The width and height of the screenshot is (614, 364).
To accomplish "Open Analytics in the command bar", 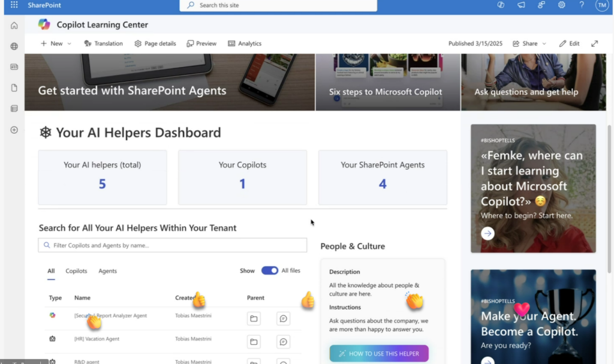I will [x=245, y=44].
